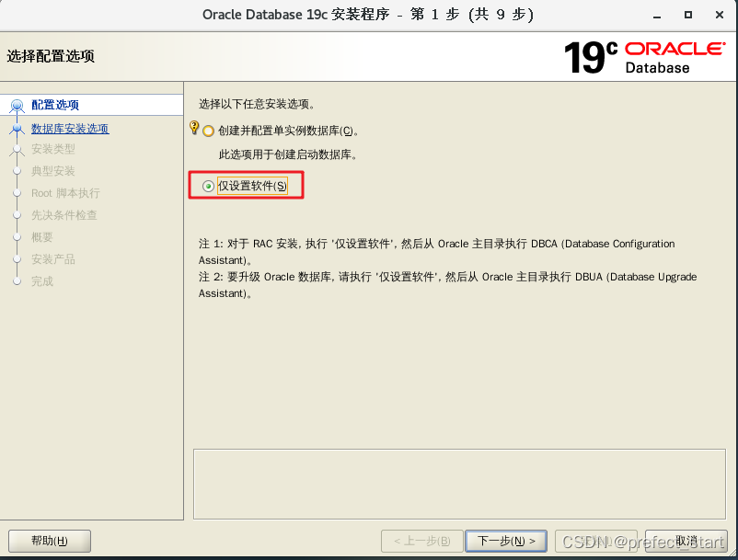This screenshot has height=560, width=738.
Task: Click the Root 脚本执行 step label
Action: tap(65, 193)
